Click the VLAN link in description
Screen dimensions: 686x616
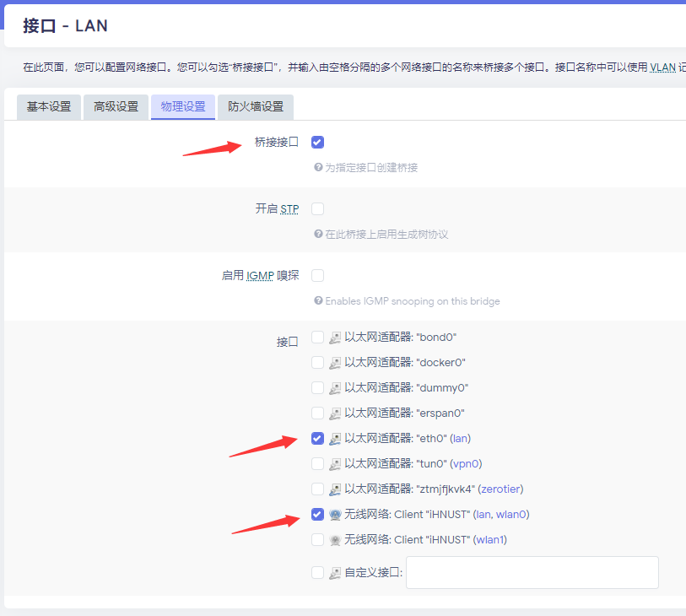pyautogui.click(x=663, y=68)
